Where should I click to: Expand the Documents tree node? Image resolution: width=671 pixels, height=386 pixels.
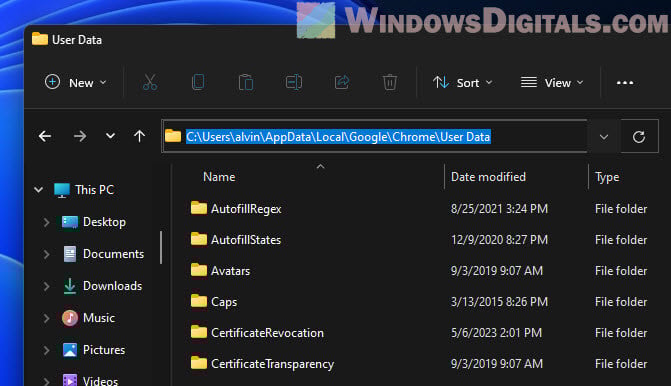tap(46, 254)
